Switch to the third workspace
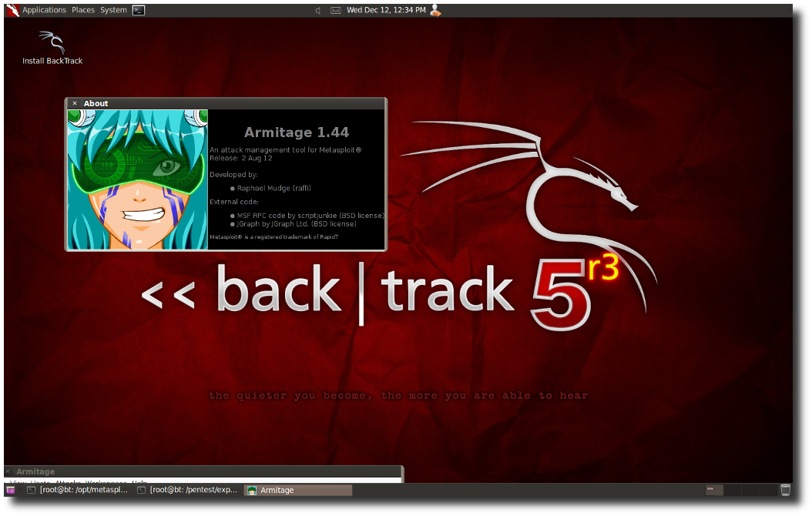The width and height of the screenshot is (812, 516). 750,490
